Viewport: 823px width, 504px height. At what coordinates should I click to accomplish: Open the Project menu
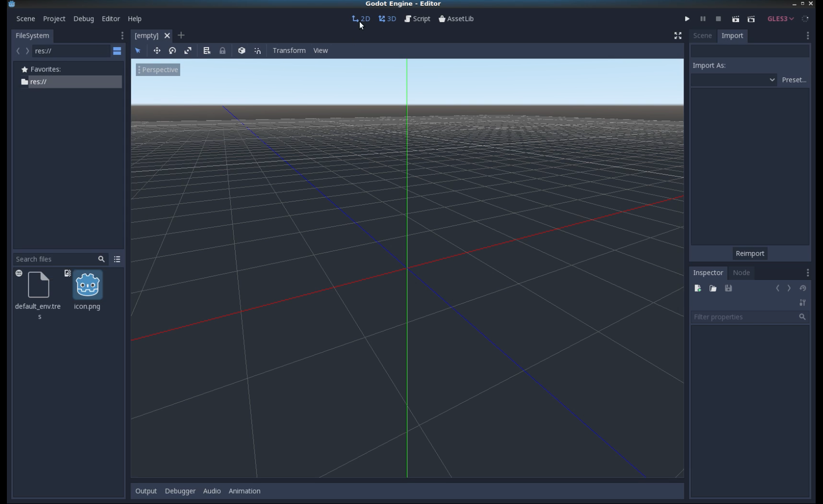54,19
